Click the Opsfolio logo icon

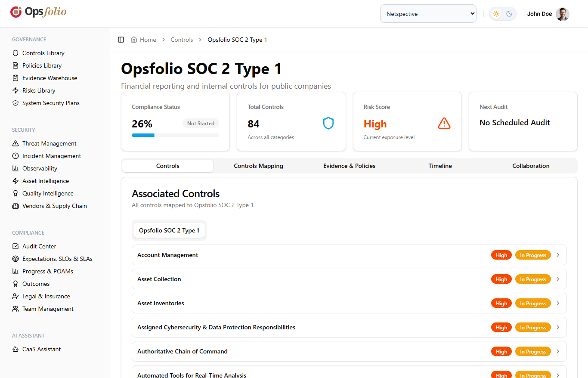coord(15,12)
